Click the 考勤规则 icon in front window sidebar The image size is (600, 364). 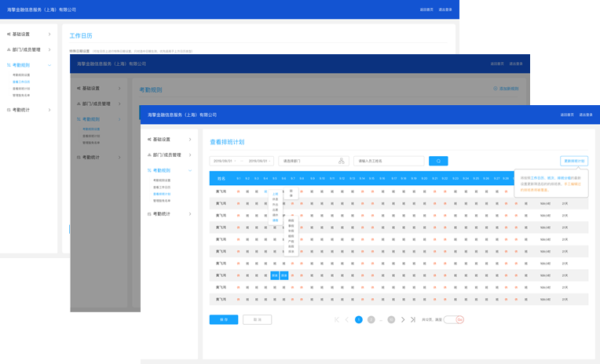coord(149,170)
